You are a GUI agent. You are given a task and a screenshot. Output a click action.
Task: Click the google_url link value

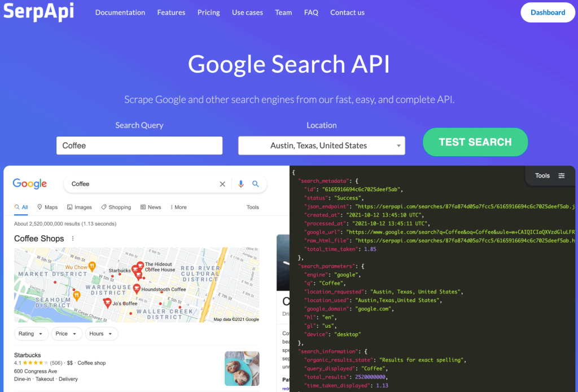[x=461, y=232]
